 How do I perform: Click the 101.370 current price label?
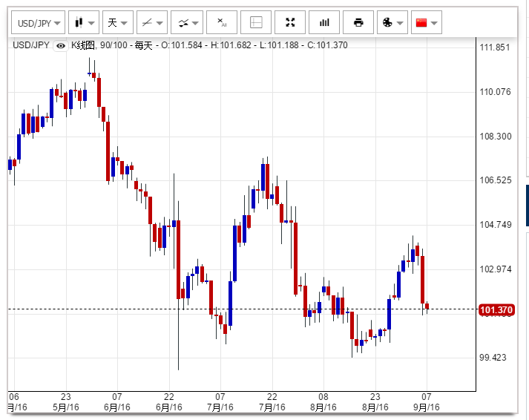tap(496, 309)
